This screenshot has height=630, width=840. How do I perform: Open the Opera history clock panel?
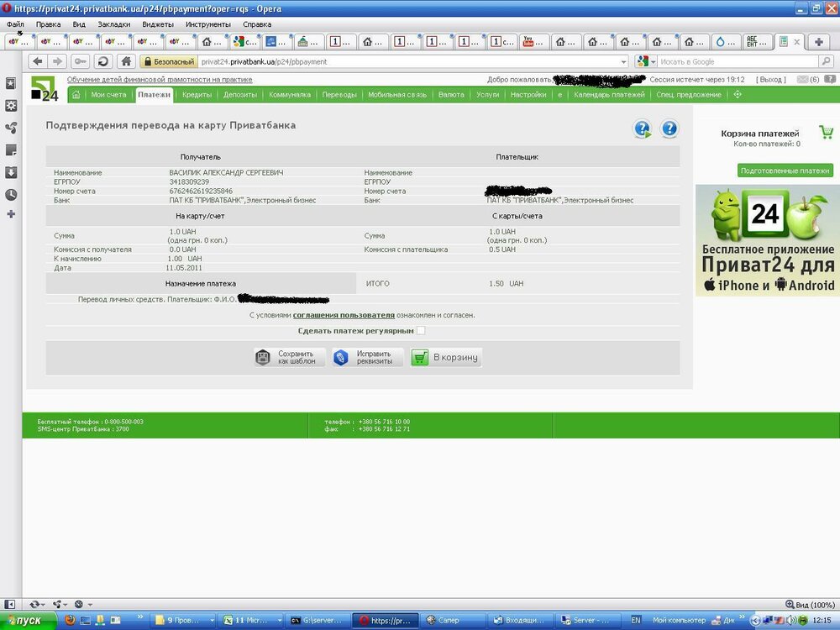[x=11, y=194]
